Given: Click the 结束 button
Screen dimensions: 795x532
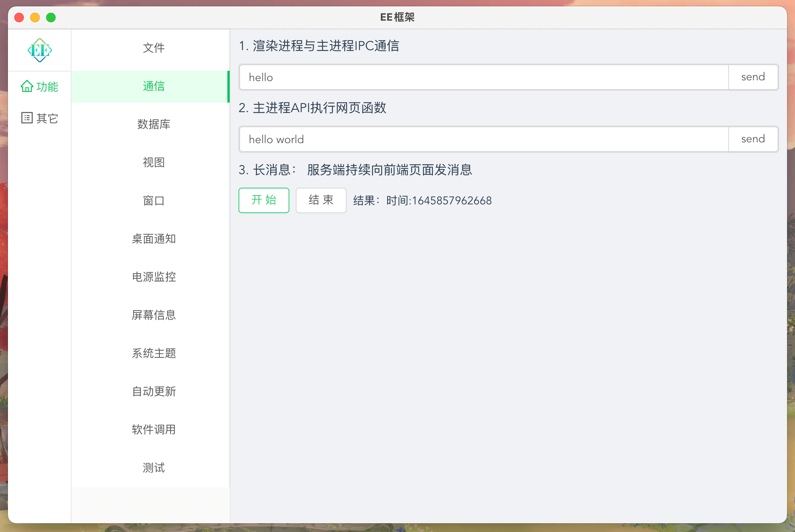Looking at the screenshot, I should point(321,200).
